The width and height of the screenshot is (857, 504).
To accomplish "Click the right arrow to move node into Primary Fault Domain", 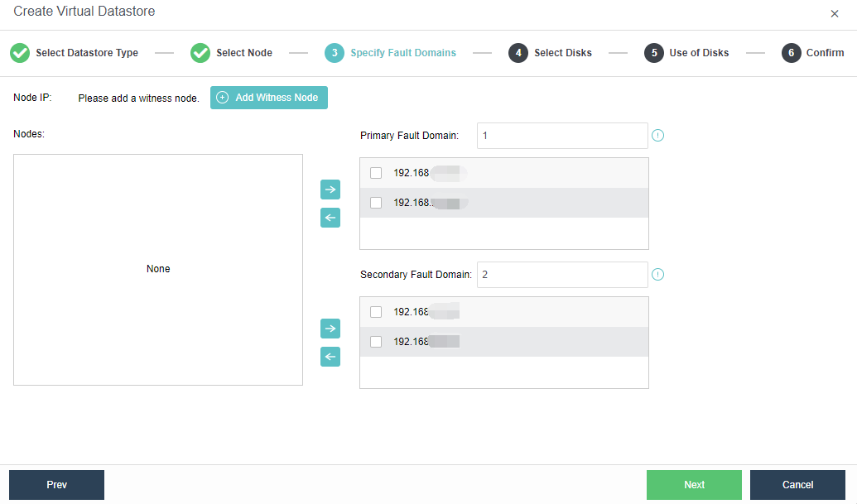I will pyautogui.click(x=330, y=190).
